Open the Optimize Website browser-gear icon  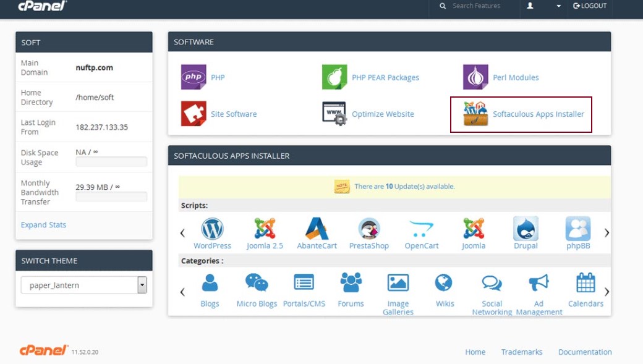click(x=334, y=114)
